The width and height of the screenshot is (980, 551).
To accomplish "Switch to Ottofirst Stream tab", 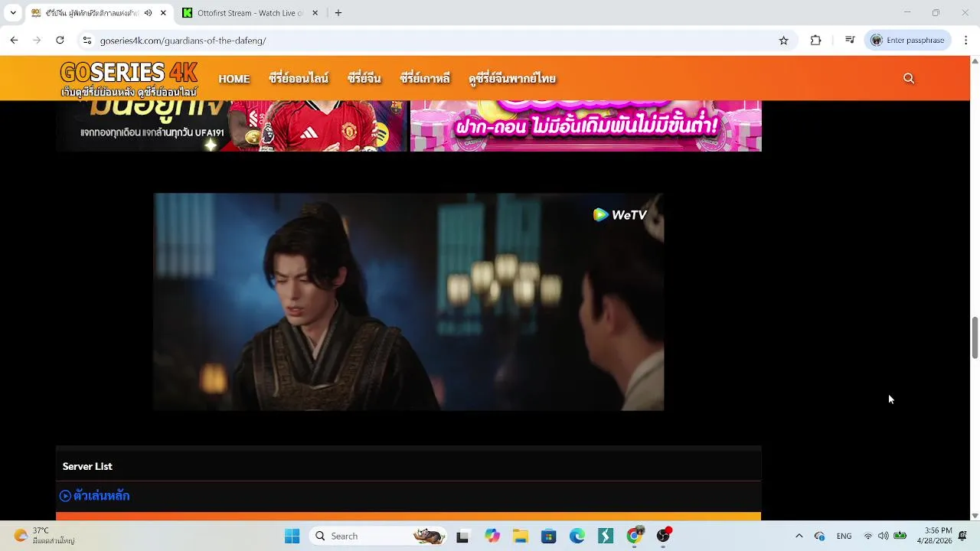I will [x=251, y=13].
